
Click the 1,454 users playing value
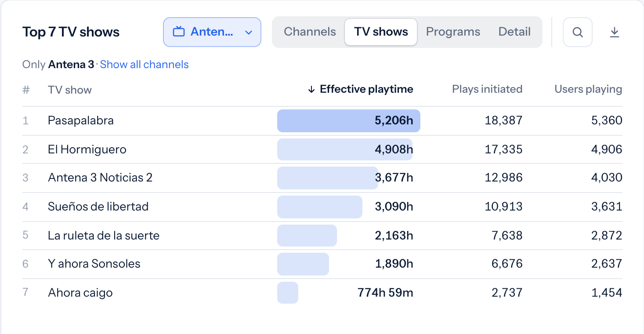click(x=607, y=293)
